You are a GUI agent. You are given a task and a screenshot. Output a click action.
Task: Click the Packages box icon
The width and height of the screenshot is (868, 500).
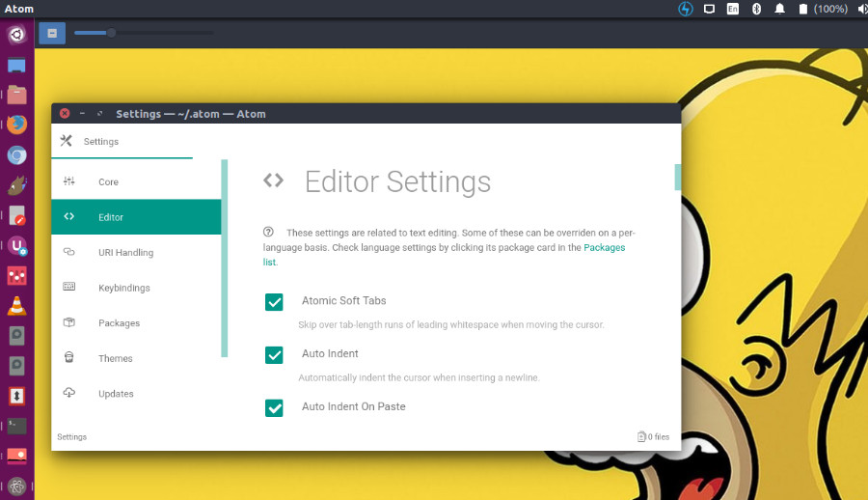69,322
